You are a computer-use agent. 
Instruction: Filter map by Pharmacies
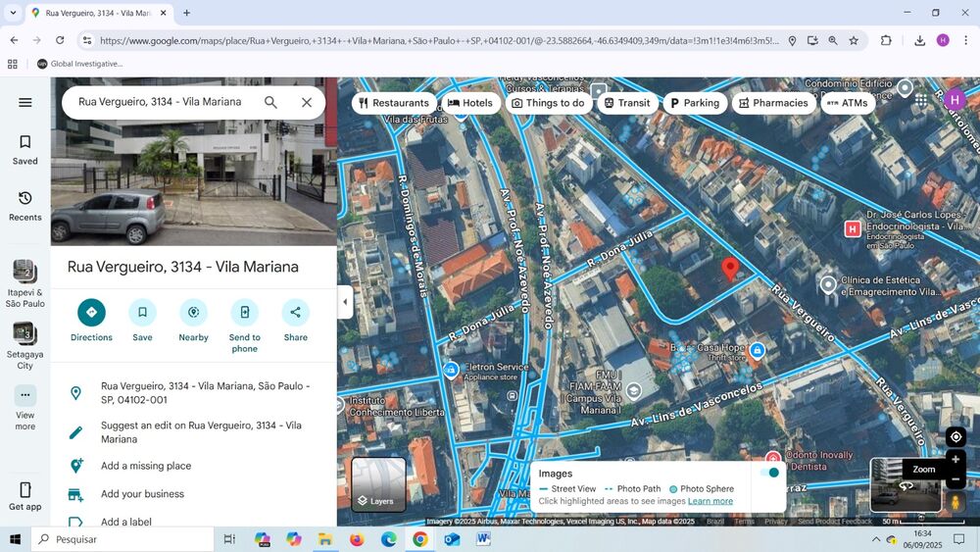point(774,103)
